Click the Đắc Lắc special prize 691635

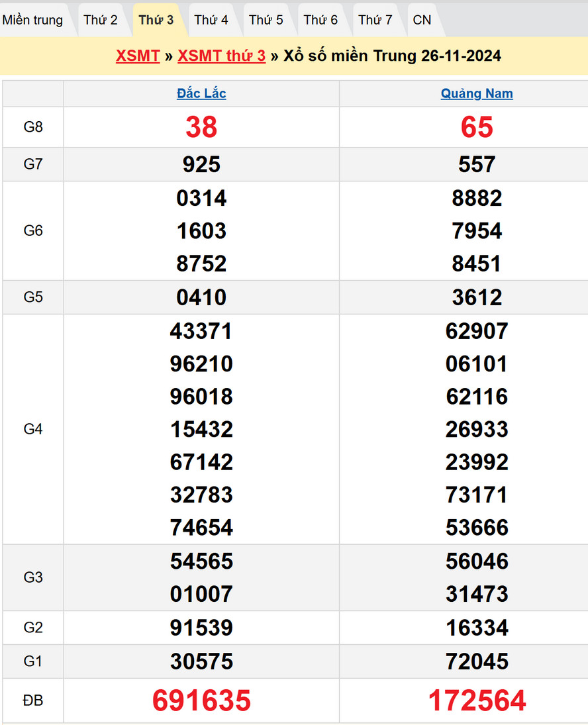tap(201, 701)
